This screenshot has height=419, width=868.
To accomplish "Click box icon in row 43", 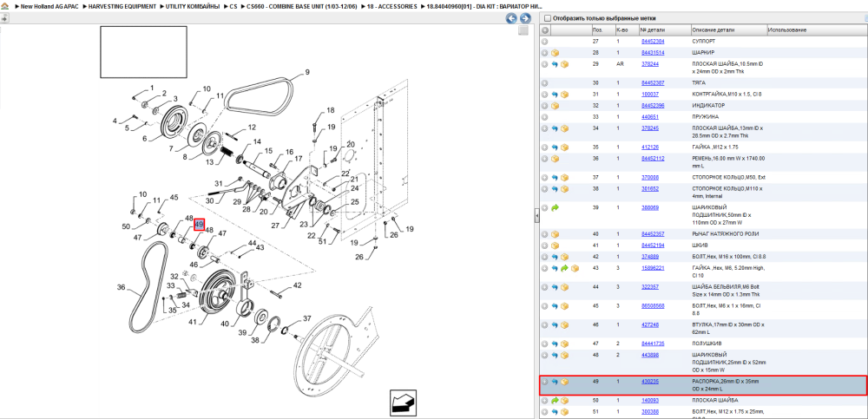I will click(x=575, y=268).
